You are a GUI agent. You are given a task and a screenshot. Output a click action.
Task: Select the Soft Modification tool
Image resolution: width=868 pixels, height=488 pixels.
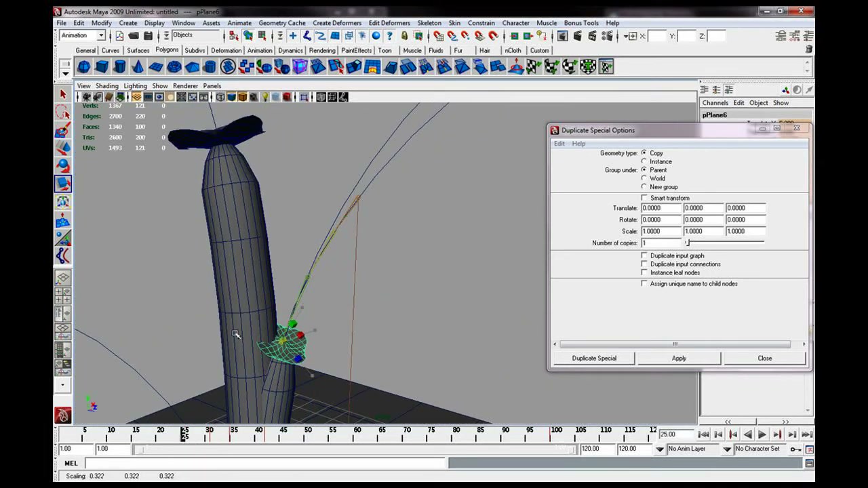click(x=63, y=220)
